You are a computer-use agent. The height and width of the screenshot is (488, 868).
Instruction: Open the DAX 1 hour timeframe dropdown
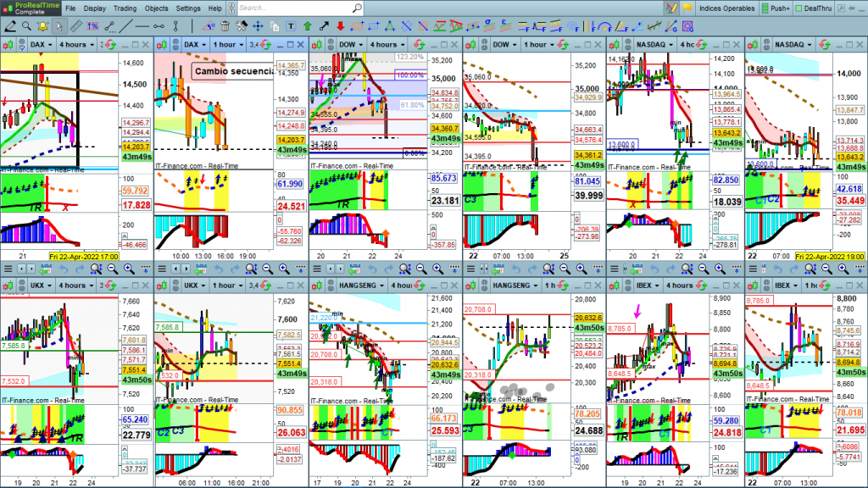point(230,44)
